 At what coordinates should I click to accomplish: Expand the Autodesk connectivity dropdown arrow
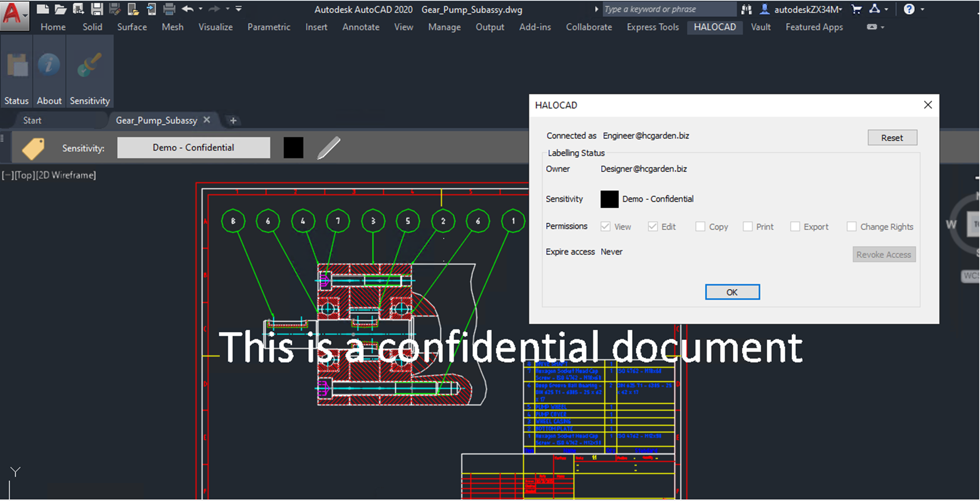pyautogui.click(x=887, y=9)
